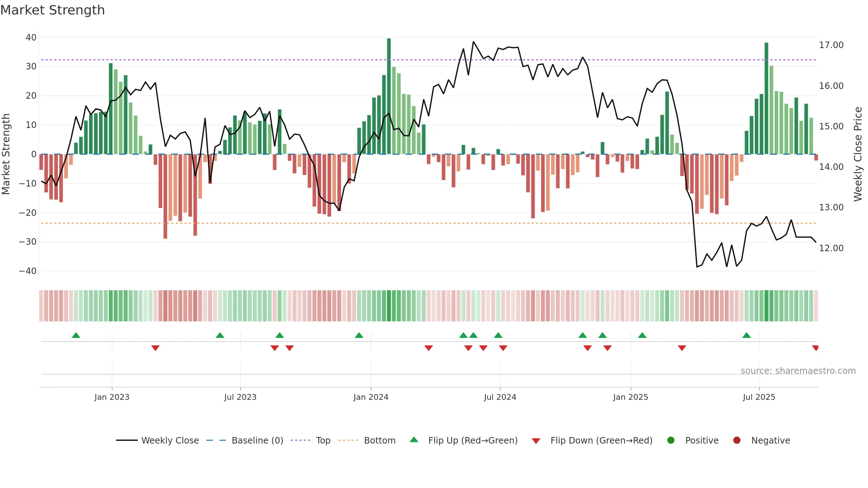Click the tallest green bar after Jul 2025
This screenshot has height=488, width=868.
(766, 98)
